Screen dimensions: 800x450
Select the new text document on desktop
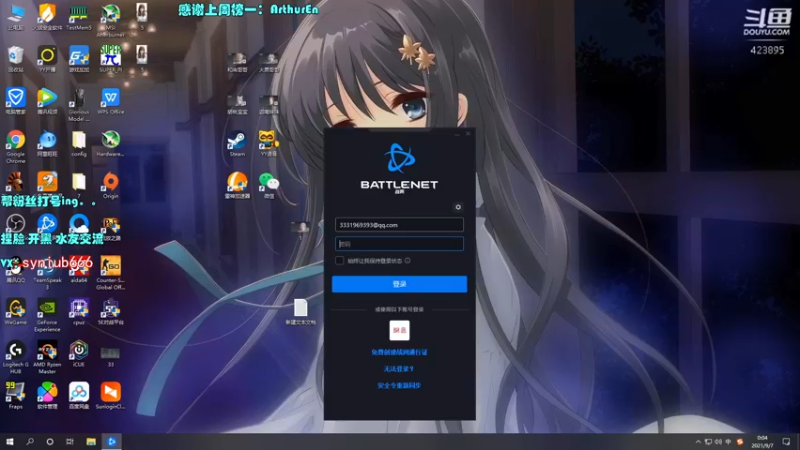tap(301, 312)
